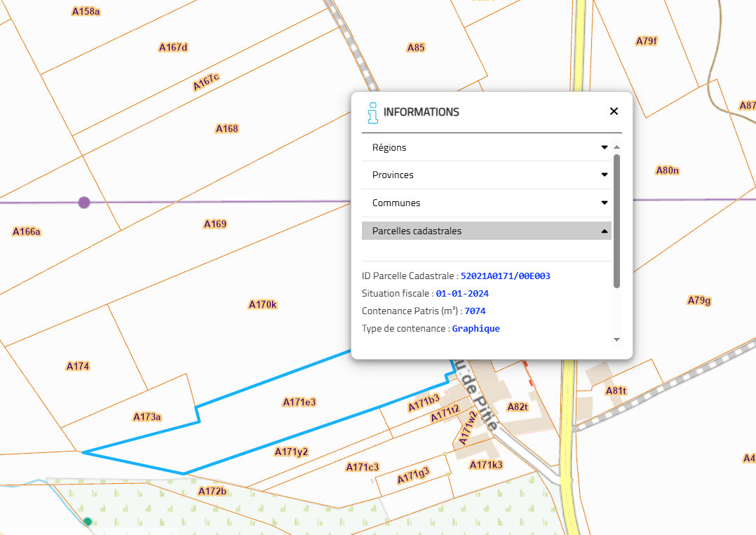
Task: Click the situation fiscale date 01-01-2024
Action: tap(462, 294)
